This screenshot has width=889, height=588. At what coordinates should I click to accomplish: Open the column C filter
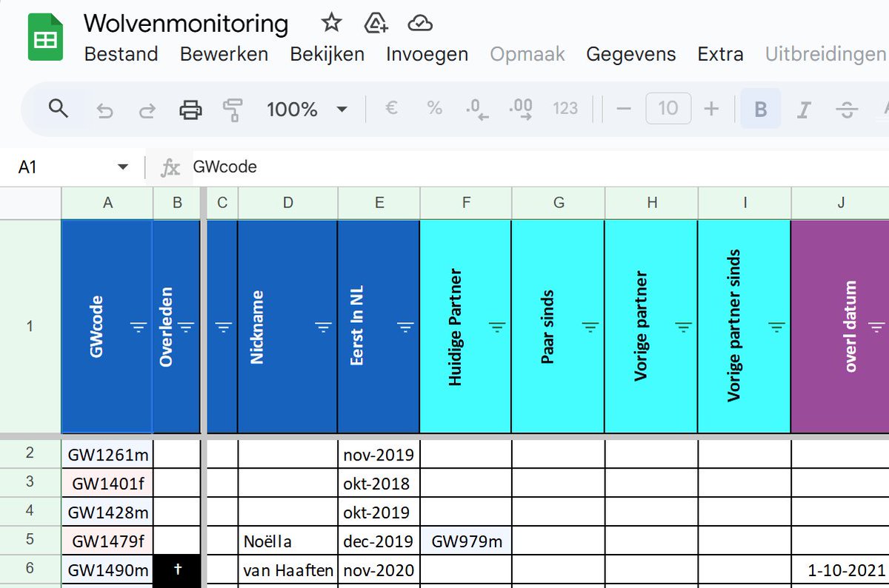click(223, 327)
